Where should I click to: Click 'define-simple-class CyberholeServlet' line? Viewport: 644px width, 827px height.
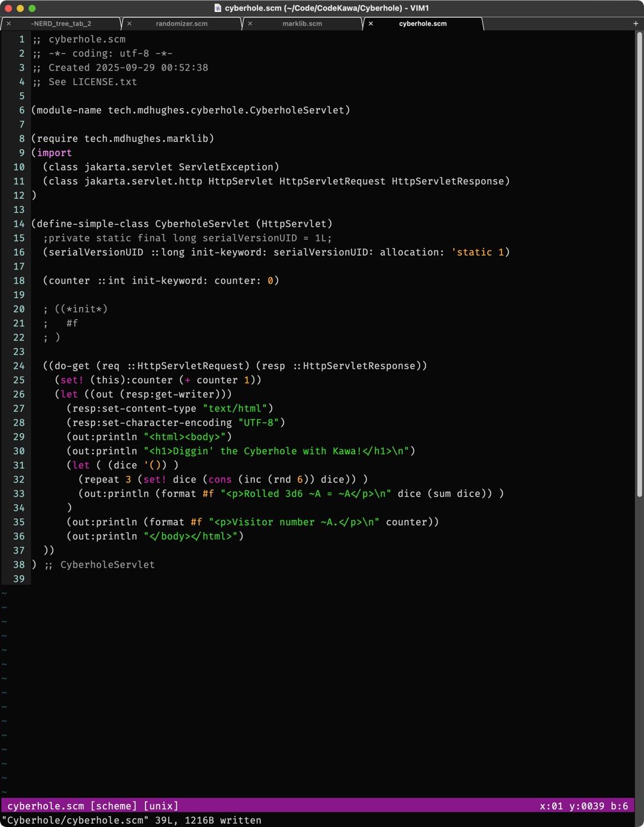[182, 224]
